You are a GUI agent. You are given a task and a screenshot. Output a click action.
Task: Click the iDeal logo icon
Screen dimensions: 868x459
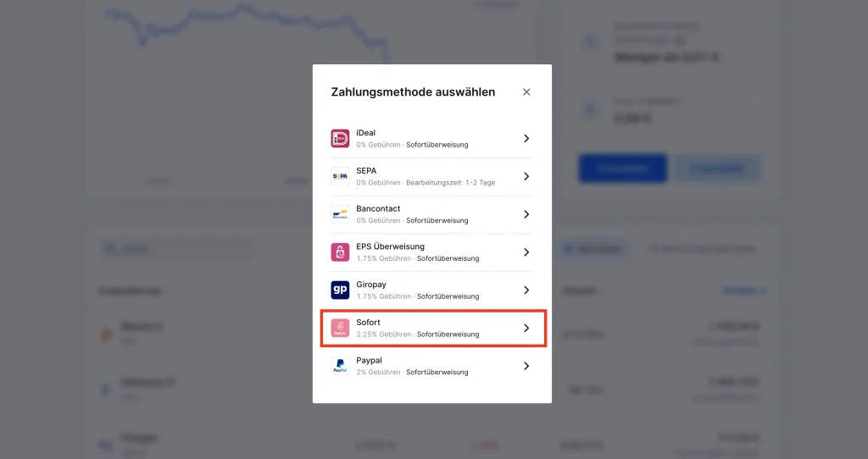pos(340,138)
